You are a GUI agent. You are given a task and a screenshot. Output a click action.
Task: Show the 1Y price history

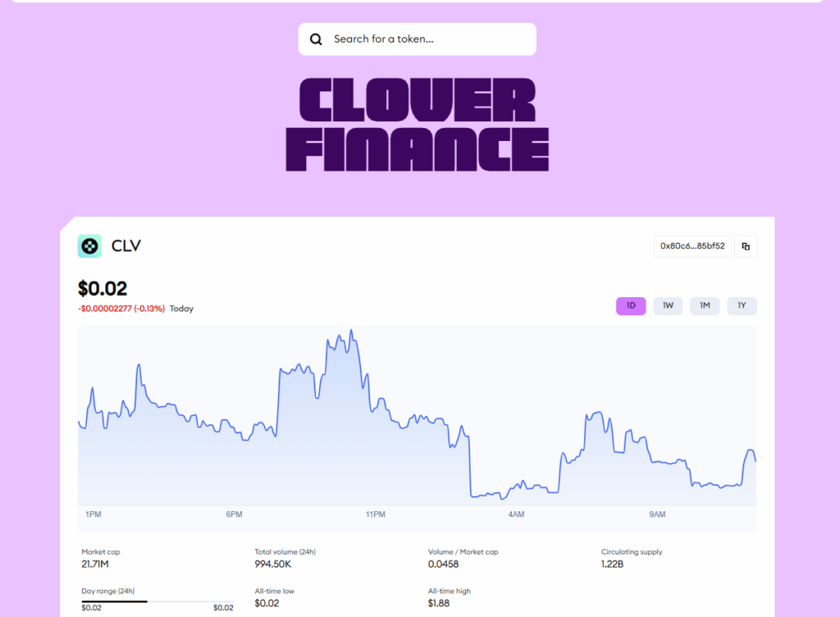tap(742, 306)
